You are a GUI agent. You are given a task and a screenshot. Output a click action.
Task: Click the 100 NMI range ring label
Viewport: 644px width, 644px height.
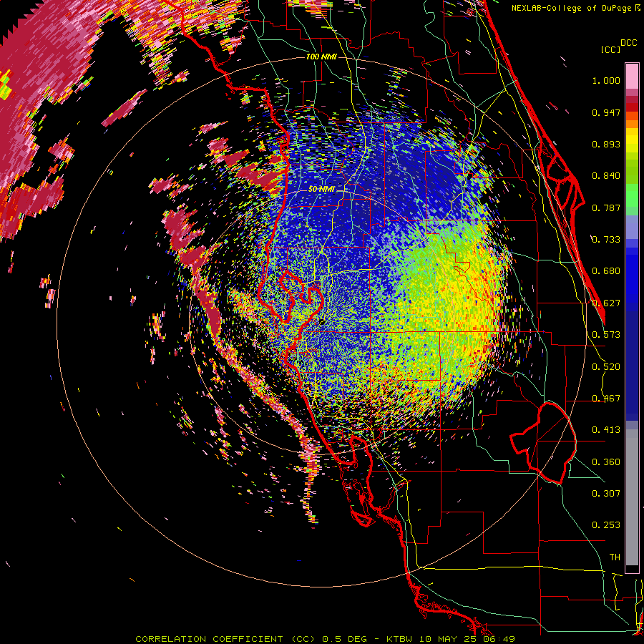click(x=321, y=57)
